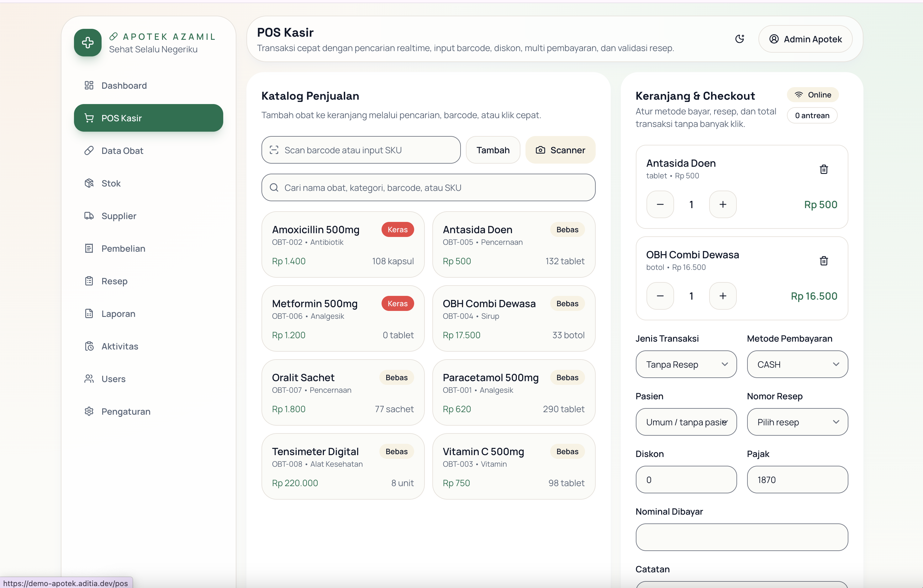Viewport: 923px width, 588px height.
Task: Click the green medical cross logo
Action: point(88,43)
